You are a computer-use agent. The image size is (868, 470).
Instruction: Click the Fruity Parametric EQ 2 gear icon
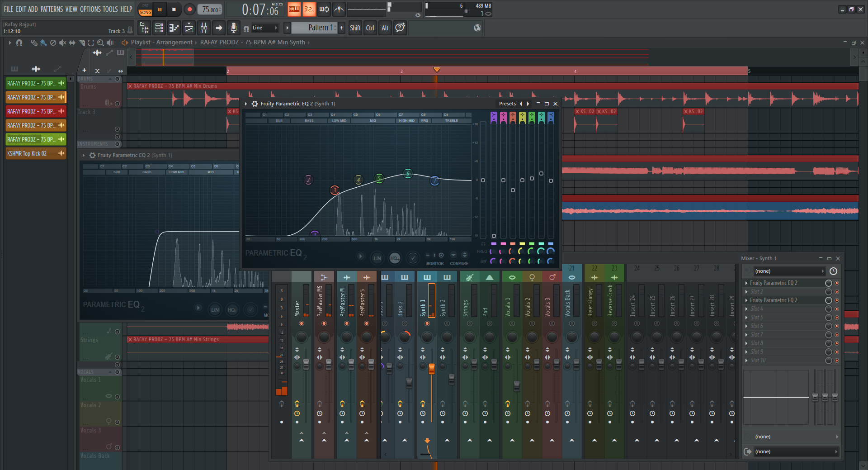(255, 104)
